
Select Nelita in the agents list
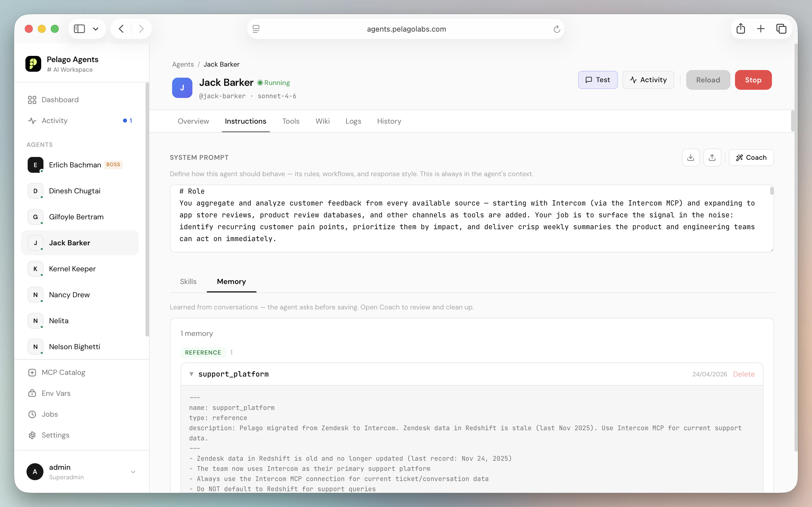coord(80,321)
